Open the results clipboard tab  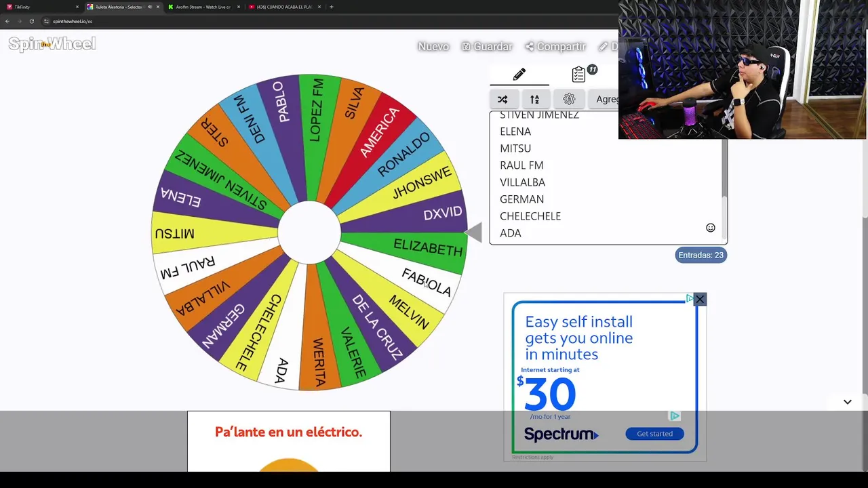[x=578, y=75]
